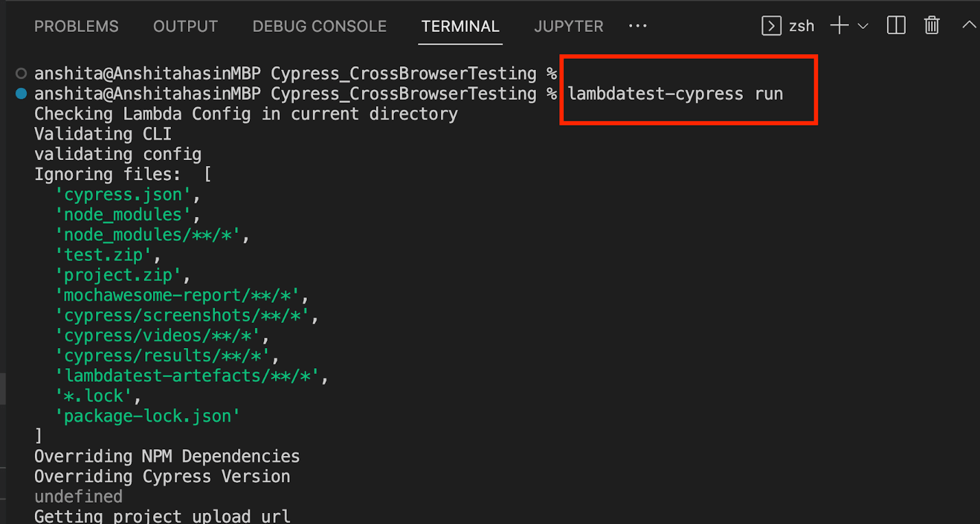This screenshot has width=980, height=524.
Task: Click the hollow circle decoration next to the first prompt
Action: (x=20, y=73)
